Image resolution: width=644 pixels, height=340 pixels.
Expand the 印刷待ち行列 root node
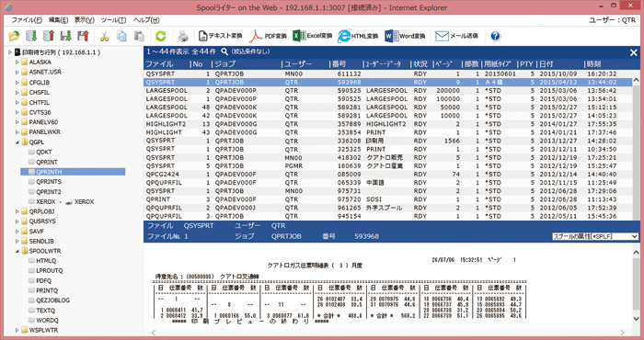coord(10,52)
